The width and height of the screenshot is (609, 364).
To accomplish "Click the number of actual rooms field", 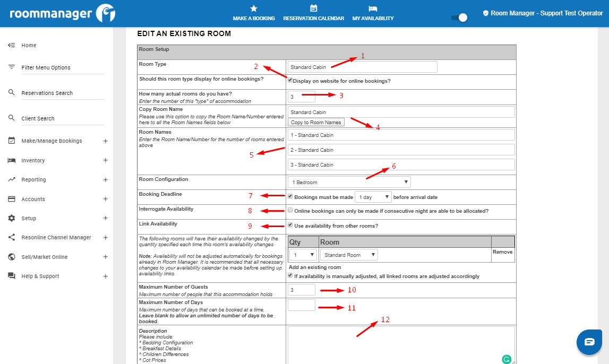I will (x=302, y=97).
